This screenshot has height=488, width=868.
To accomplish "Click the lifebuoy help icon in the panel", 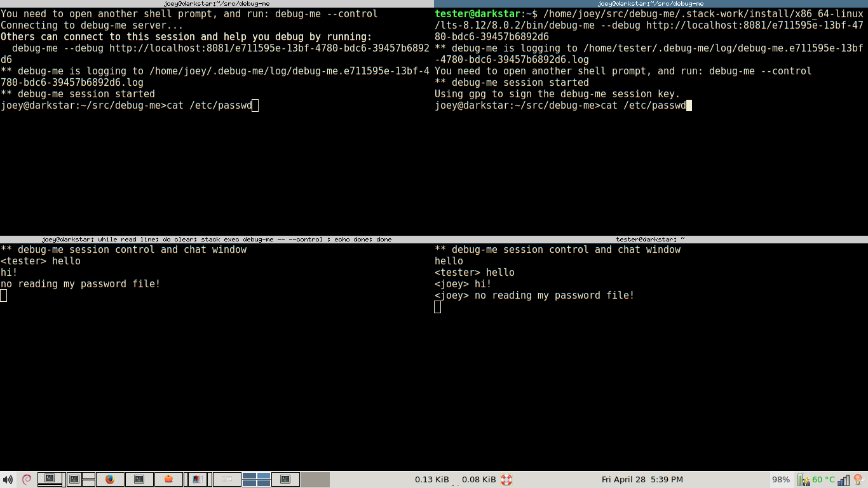I will [x=506, y=480].
